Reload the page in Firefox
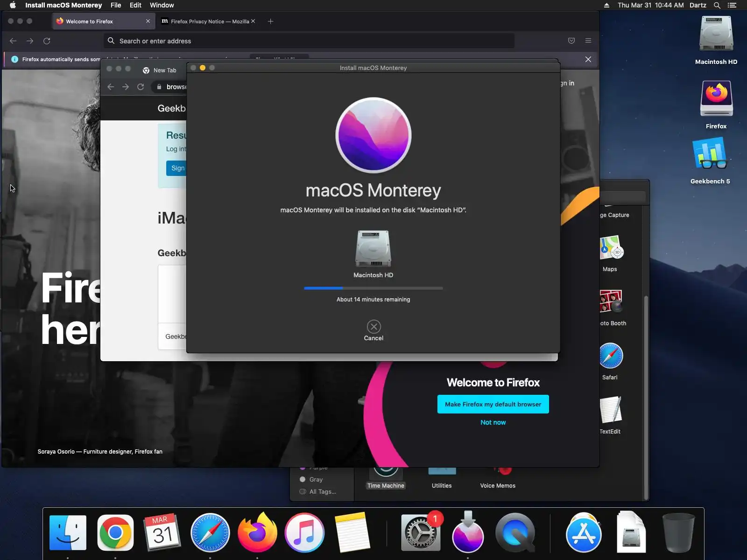Image resolution: width=747 pixels, height=560 pixels. [47, 41]
